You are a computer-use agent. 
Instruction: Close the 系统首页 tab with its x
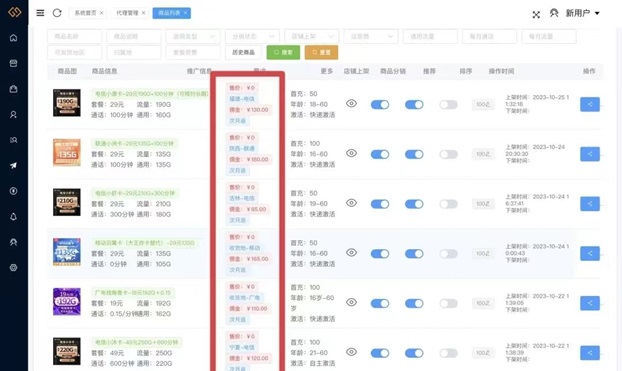102,13
